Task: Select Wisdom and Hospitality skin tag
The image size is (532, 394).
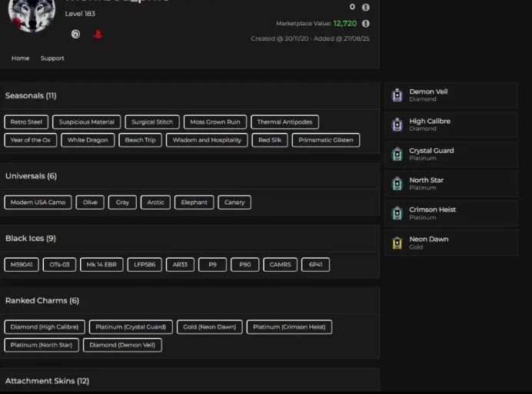Action: pyautogui.click(x=207, y=140)
